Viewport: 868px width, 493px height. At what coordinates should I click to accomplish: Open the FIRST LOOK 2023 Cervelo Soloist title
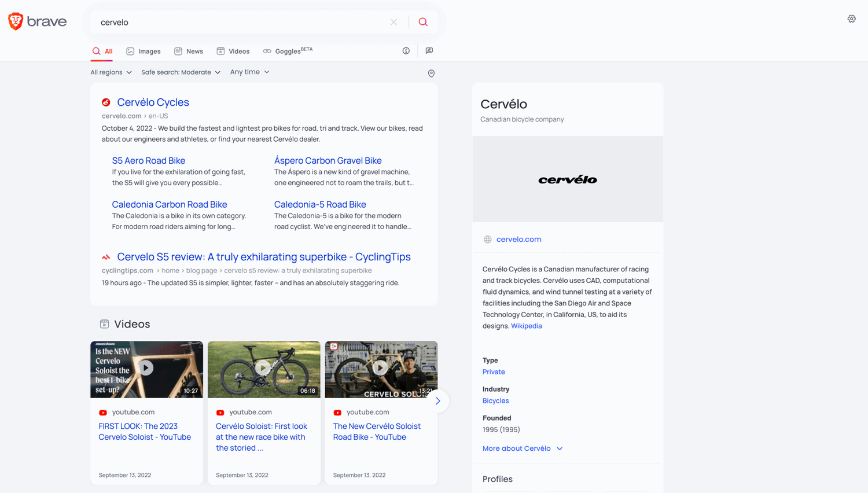(145, 432)
